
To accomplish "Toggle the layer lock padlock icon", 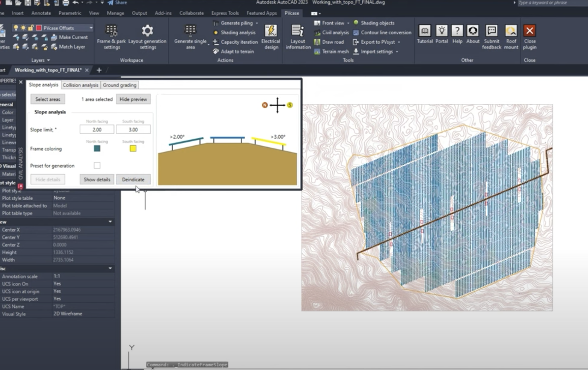I will pyautogui.click(x=30, y=28).
